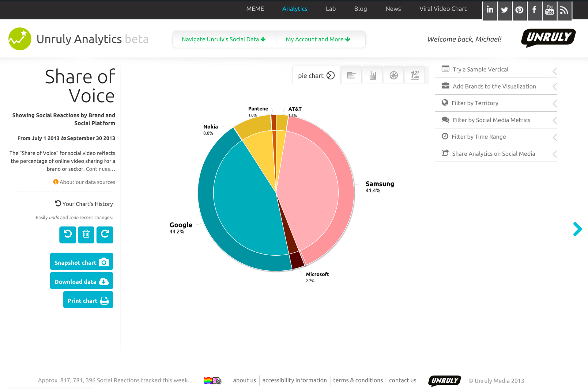Switch to horizontal bar chart view
This screenshot has width=588, height=389.
[351, 75]
